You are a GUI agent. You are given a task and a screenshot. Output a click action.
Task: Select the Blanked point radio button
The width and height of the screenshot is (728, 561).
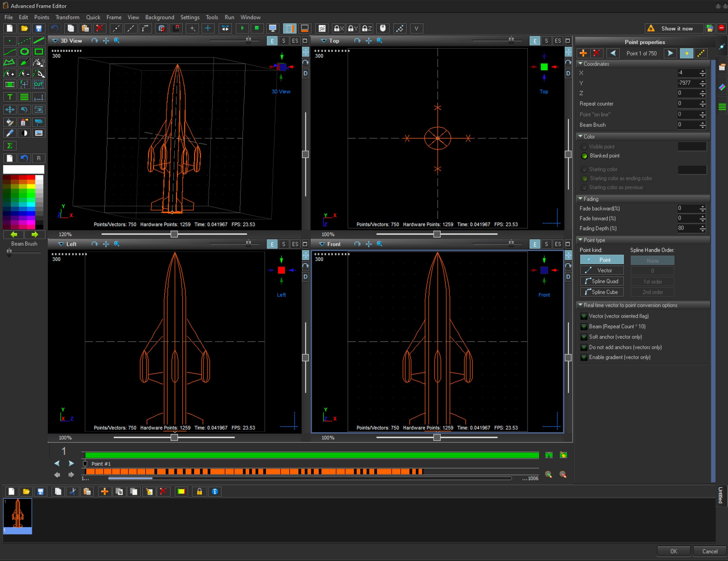click(584, 156)
